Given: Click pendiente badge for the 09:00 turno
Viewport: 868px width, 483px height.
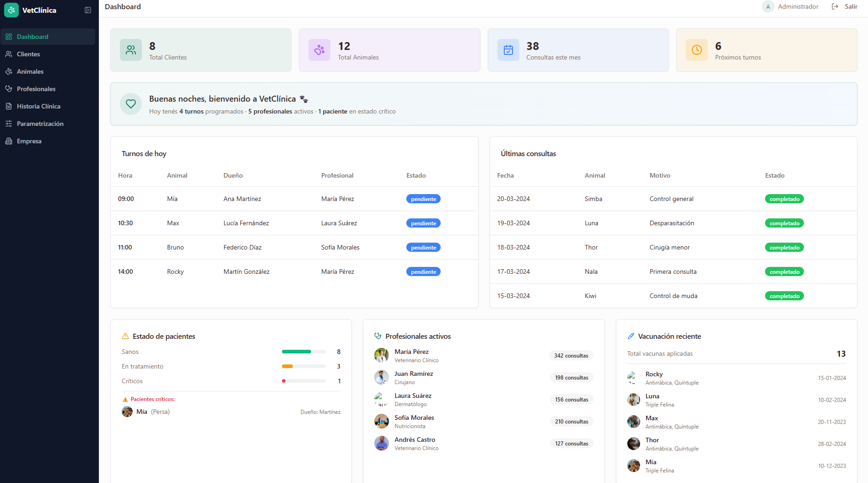Looking at the screenshot, I should pos(423,199).
